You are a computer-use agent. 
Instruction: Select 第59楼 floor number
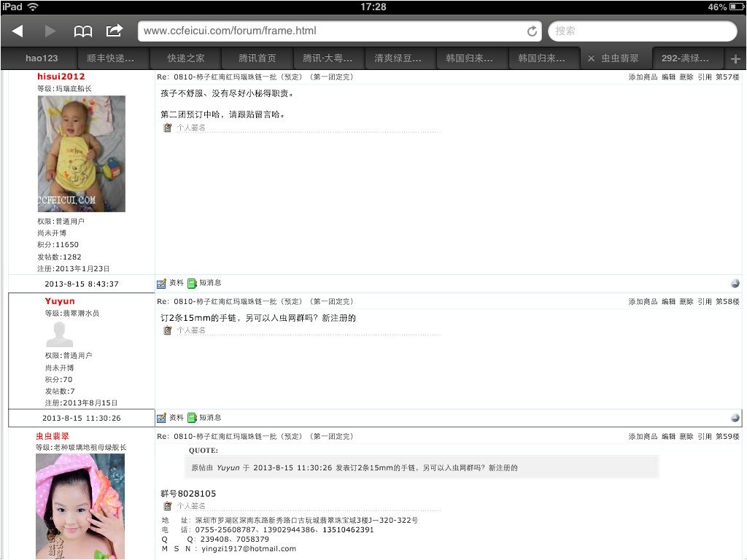coord(727,437)
